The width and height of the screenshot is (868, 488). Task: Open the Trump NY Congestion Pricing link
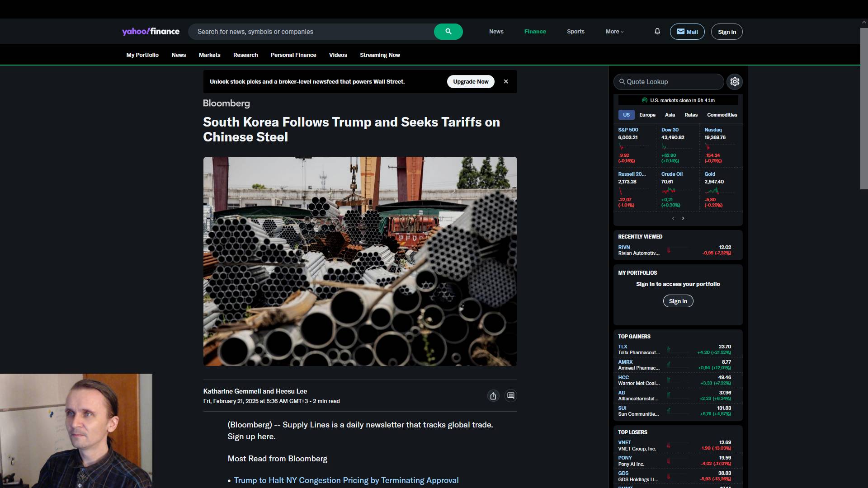(x=346, y=480)
